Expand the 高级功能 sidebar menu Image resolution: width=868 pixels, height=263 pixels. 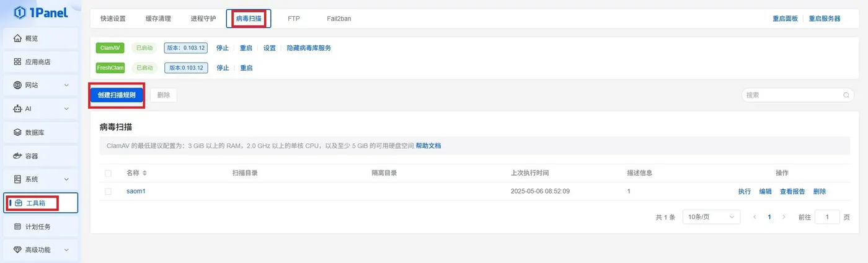point(41,249)
